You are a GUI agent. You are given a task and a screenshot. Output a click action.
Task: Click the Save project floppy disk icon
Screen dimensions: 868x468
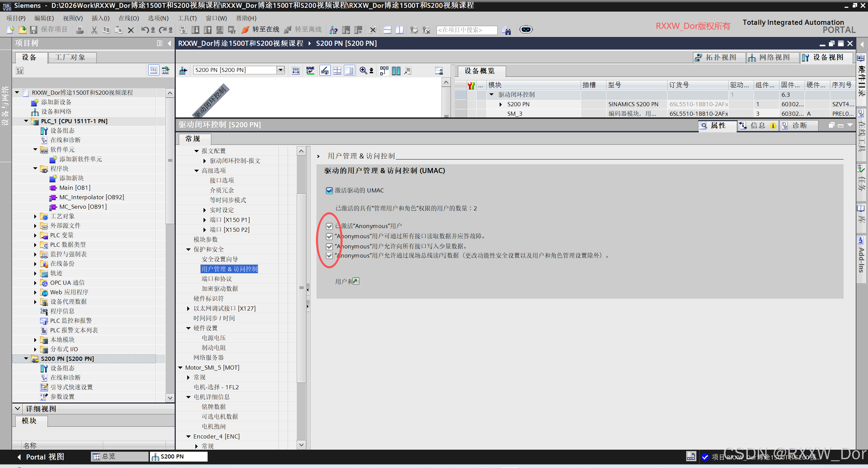pos(34,30)
